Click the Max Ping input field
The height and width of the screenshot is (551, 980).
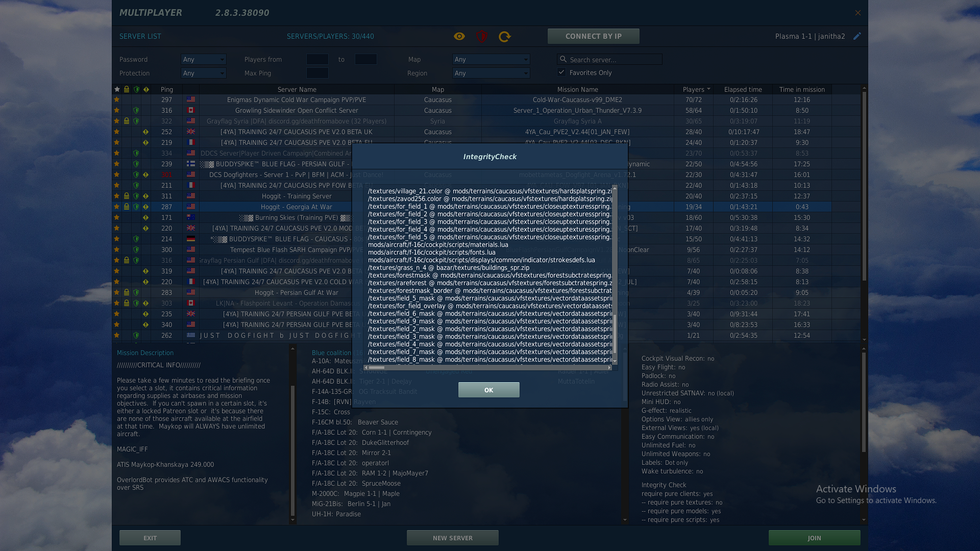pyautogui.click(x=317, y=73)
